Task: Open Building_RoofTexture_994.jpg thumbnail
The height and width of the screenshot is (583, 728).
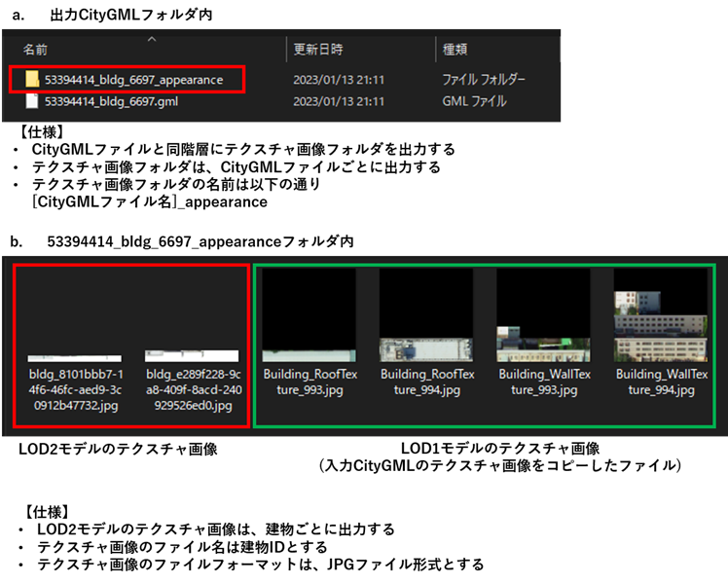Action: pyautogui.click(x=426, y=315)
